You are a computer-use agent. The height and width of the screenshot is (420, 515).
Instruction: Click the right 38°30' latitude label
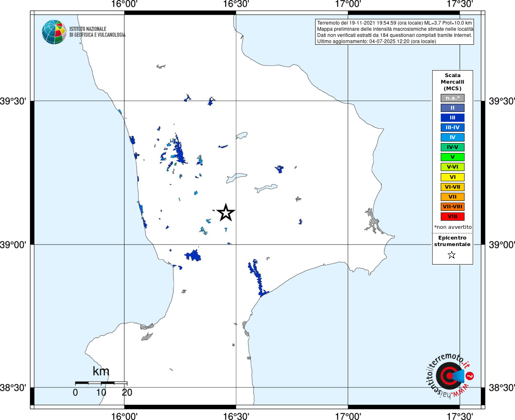tap(501, 388)
